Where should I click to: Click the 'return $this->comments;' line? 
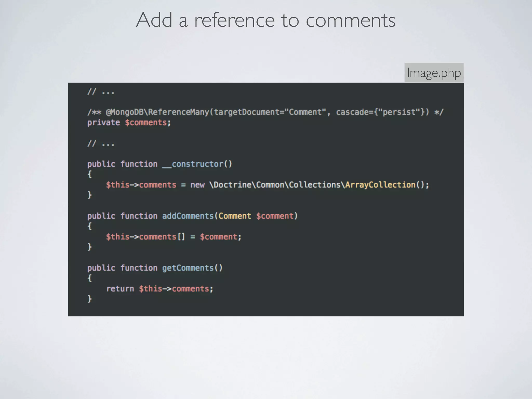coord(160,289)
